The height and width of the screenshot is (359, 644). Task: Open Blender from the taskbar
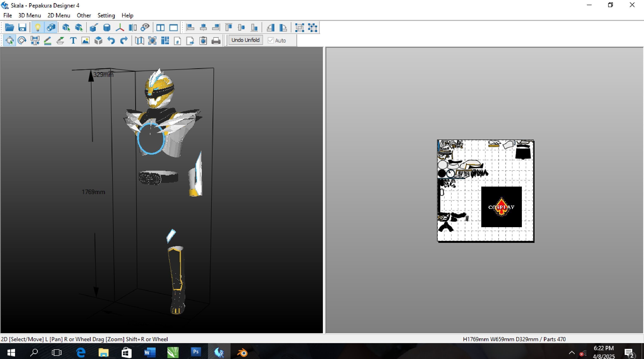242,353
